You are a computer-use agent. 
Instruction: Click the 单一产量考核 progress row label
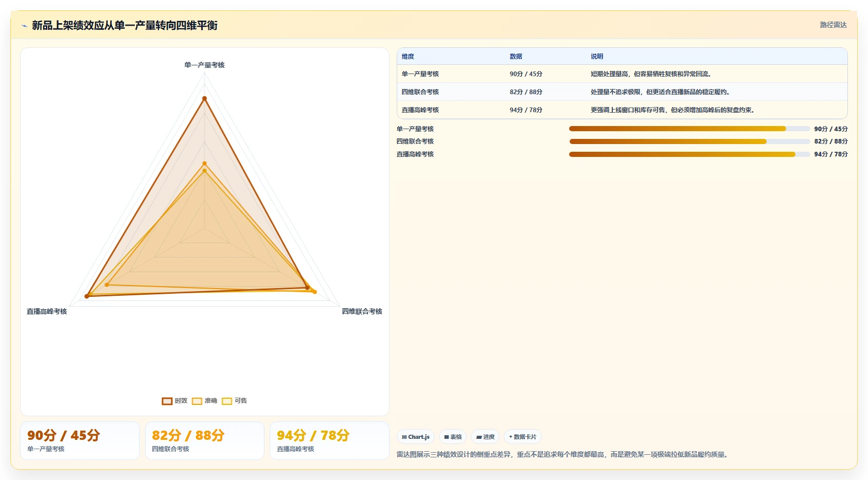[x=415, y=129]
